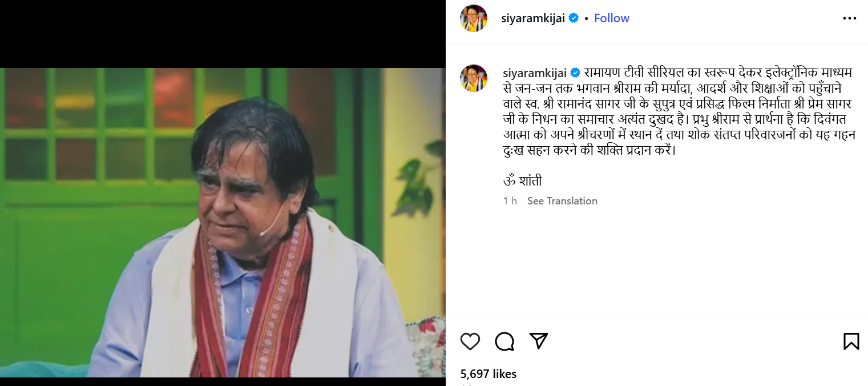Show translation of the Hindi caption
Screen dimensions: 868x386
[x=562, y=201]
